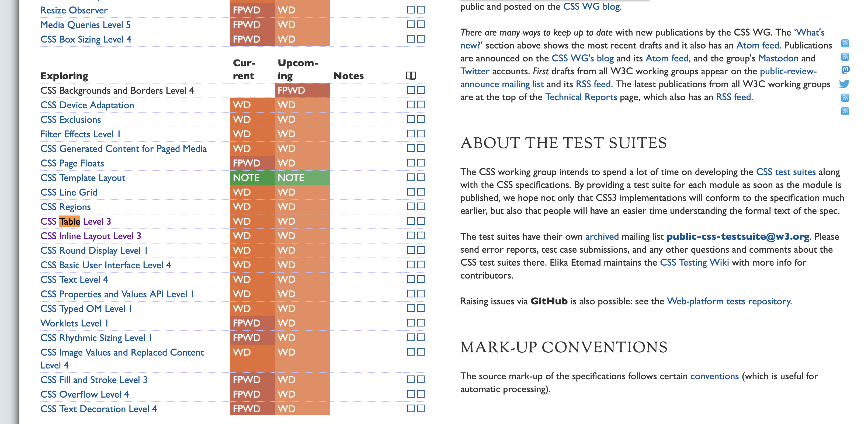
Task: Click the RSS icon just above Mastodon
Action: coord(845,57)
